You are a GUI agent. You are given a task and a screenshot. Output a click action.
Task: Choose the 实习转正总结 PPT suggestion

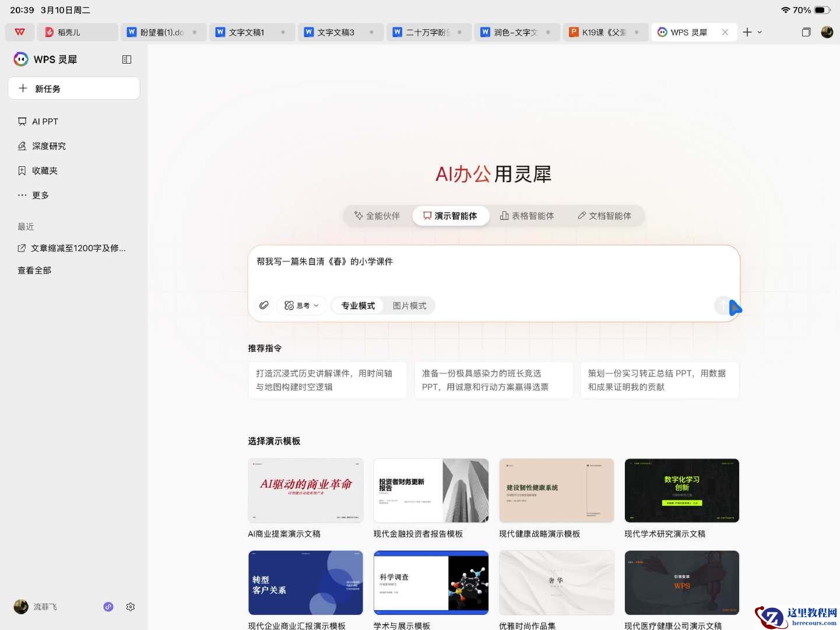tap(659, 380)
